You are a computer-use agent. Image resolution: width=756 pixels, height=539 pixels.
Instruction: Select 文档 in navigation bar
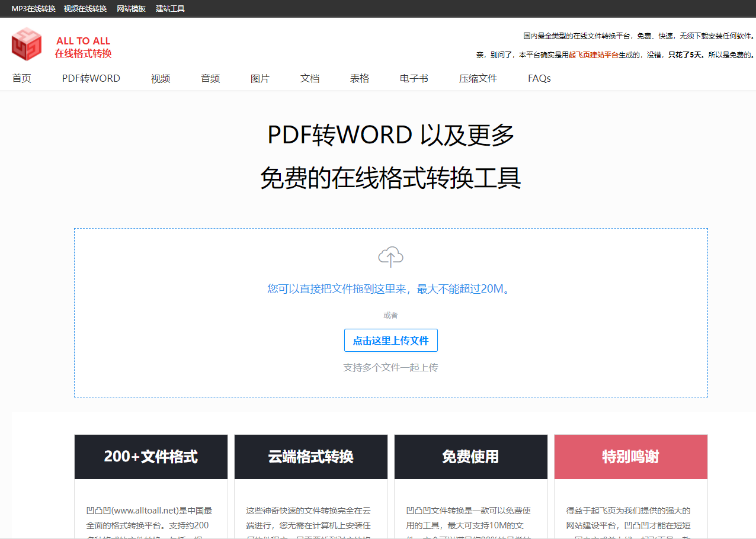310,78
